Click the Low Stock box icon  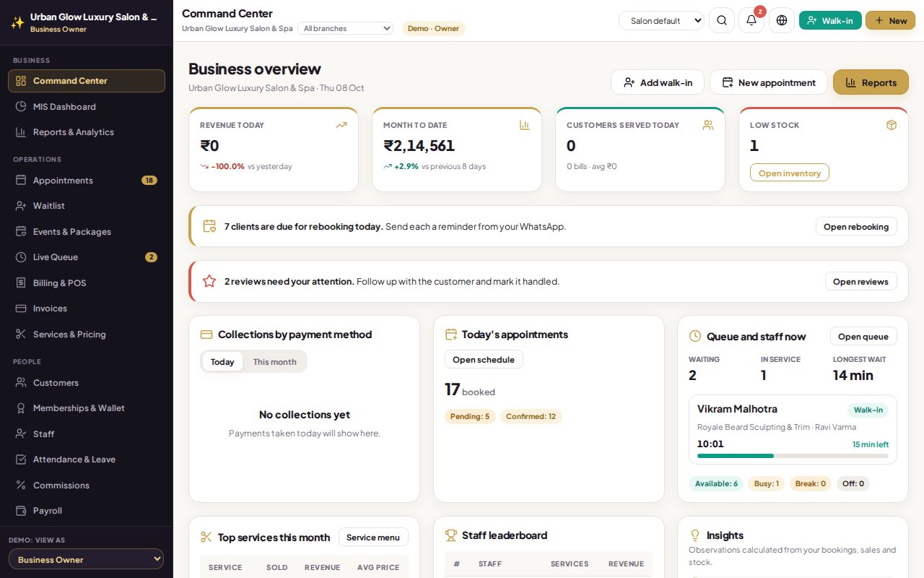(x=892, y=125)
